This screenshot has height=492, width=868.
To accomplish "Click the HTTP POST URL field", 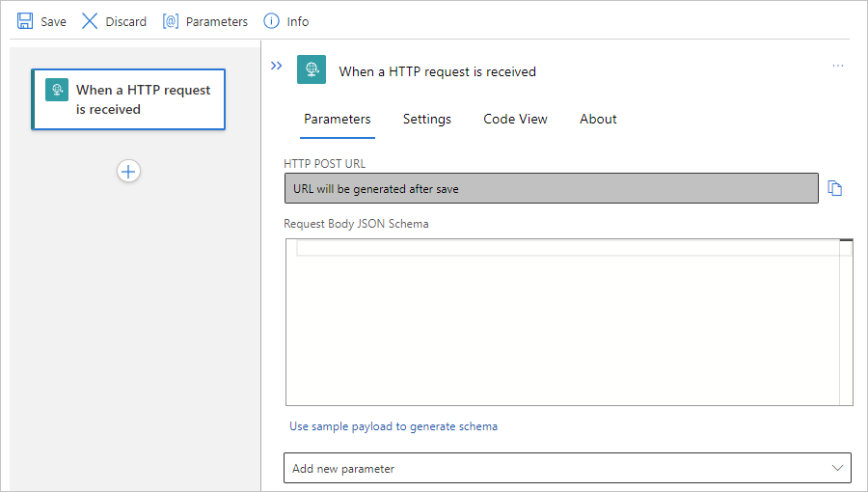I will coord(551,189).
